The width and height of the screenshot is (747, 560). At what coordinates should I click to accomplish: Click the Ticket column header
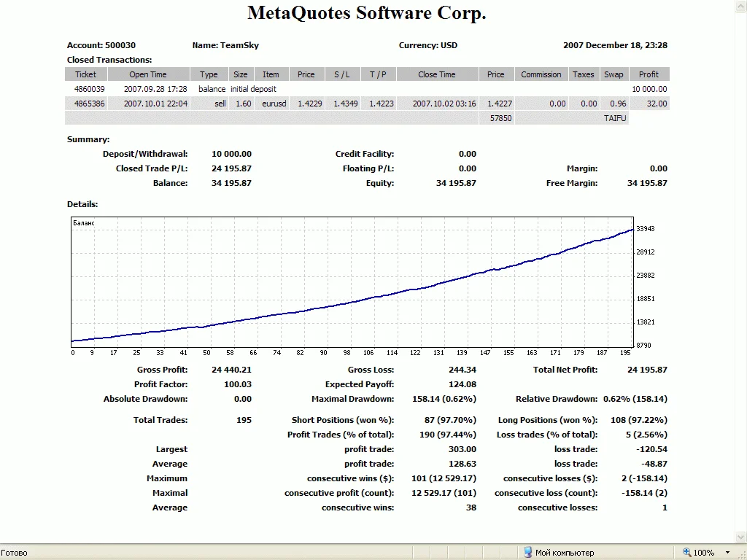(x=85, y=74)
